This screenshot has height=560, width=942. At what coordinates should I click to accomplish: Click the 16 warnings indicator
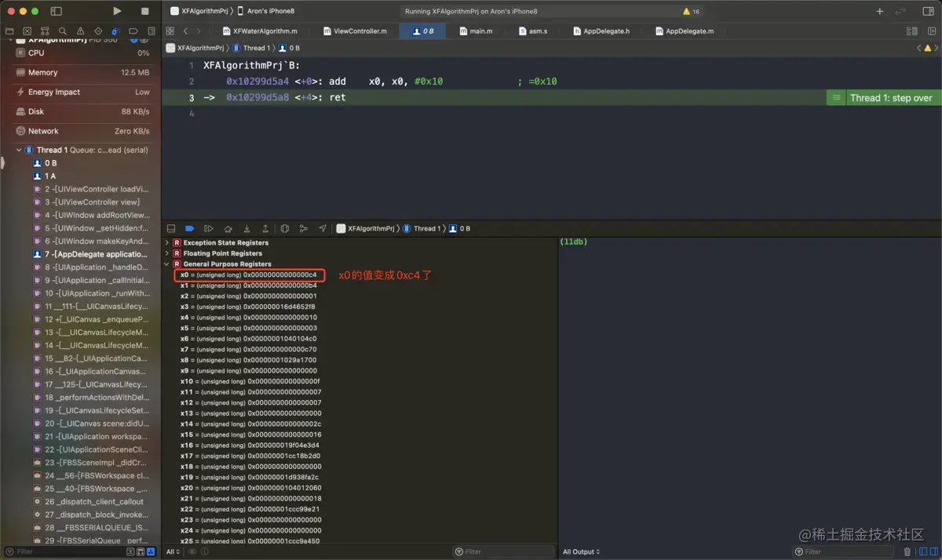[692, 12]
